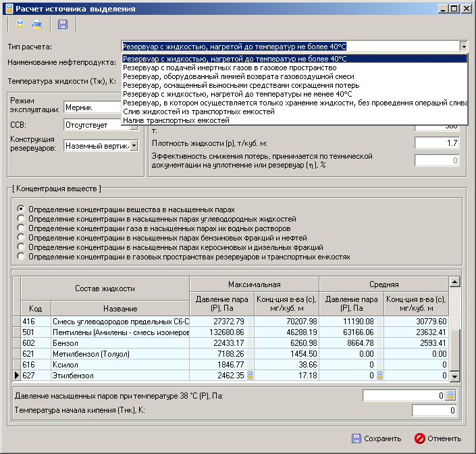Viewport: 476px width, 454px height.
Task: Click the print icon in the toolbar
Action: [38, 25]
